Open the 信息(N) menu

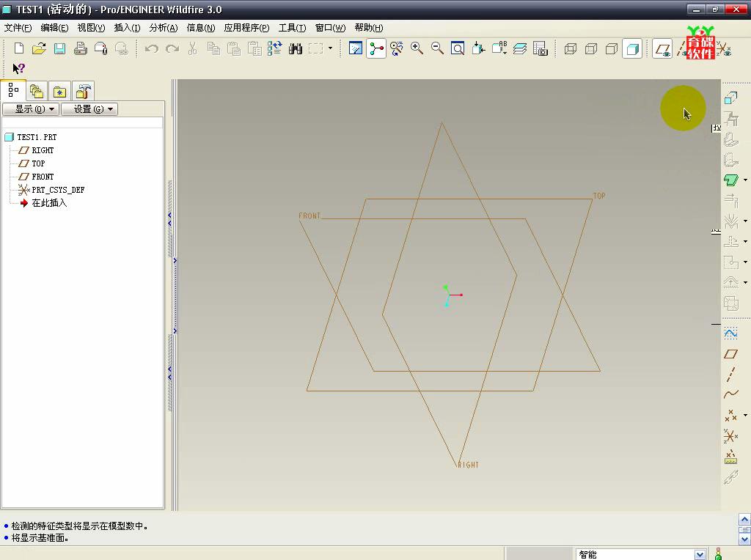201,28
